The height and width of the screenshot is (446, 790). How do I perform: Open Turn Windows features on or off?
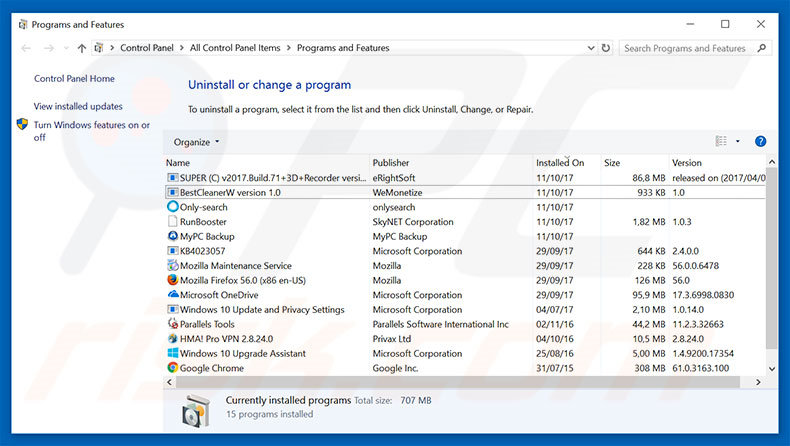92,131
